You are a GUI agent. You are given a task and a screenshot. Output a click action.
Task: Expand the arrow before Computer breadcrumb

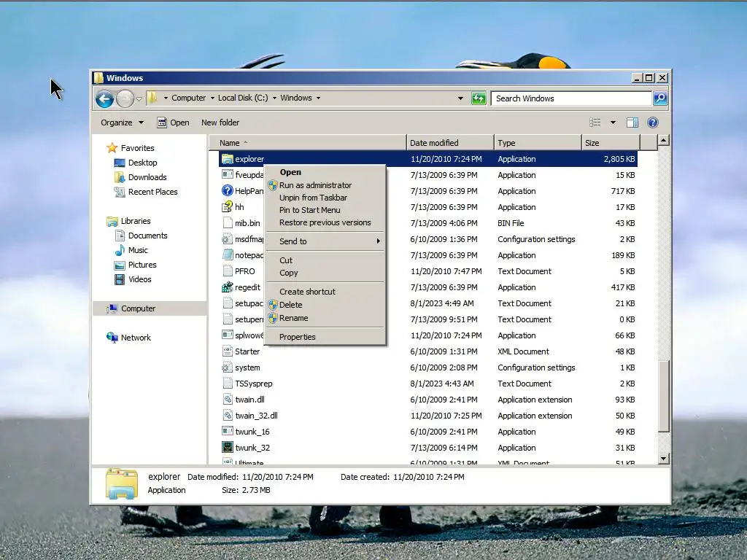[166, 98]
